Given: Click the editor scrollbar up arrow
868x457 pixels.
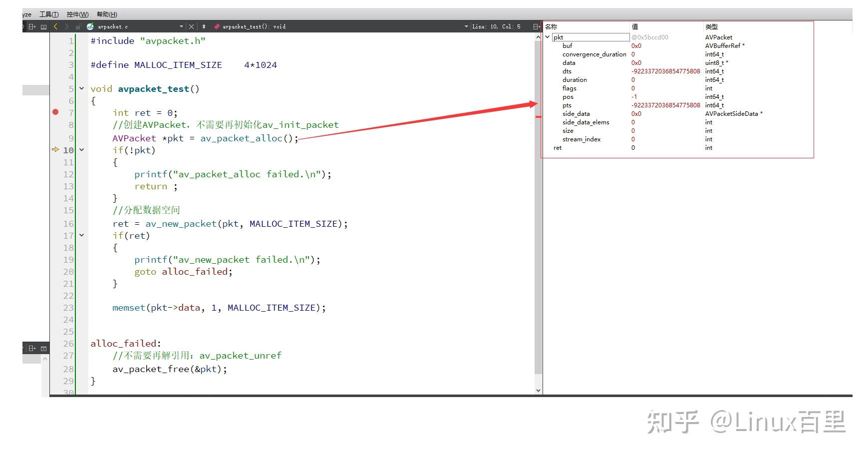Looking at the screenshot, I should coord(538,37).
